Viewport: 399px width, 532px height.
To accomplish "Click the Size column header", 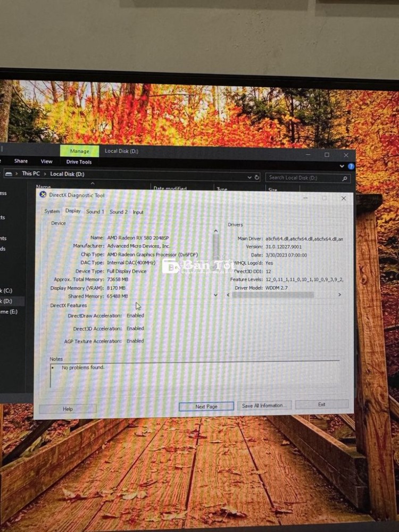I will (x=273, y=189).
